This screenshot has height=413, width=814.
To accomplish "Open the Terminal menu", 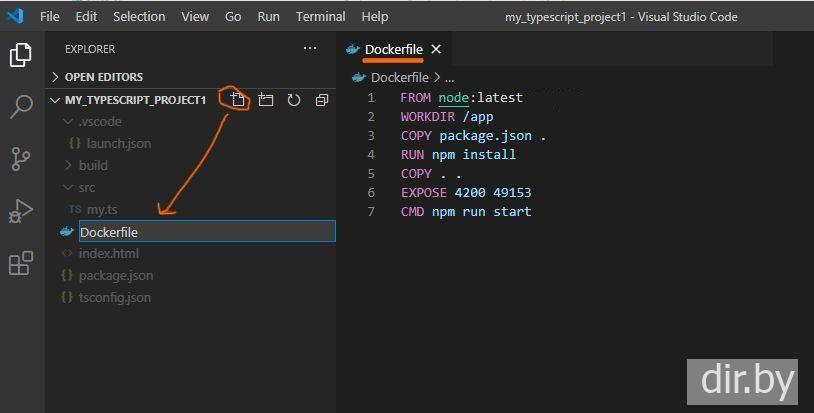I will 320,17.
